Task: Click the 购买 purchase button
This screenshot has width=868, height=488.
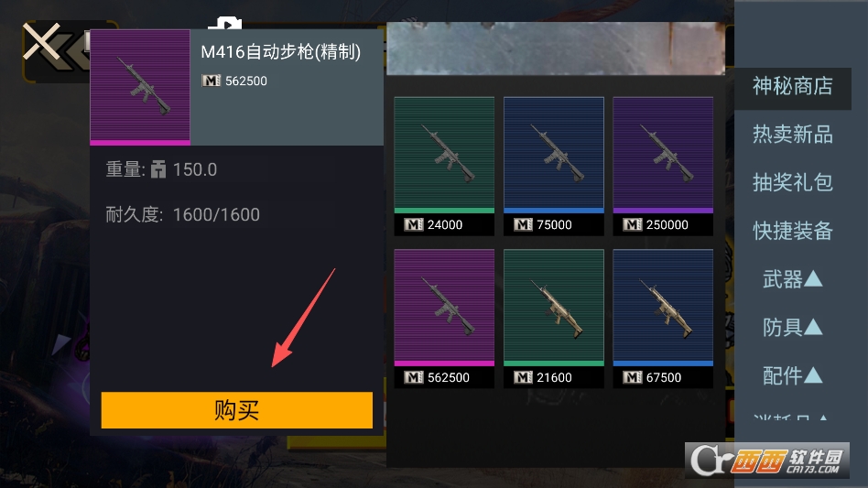Action: 237,410
